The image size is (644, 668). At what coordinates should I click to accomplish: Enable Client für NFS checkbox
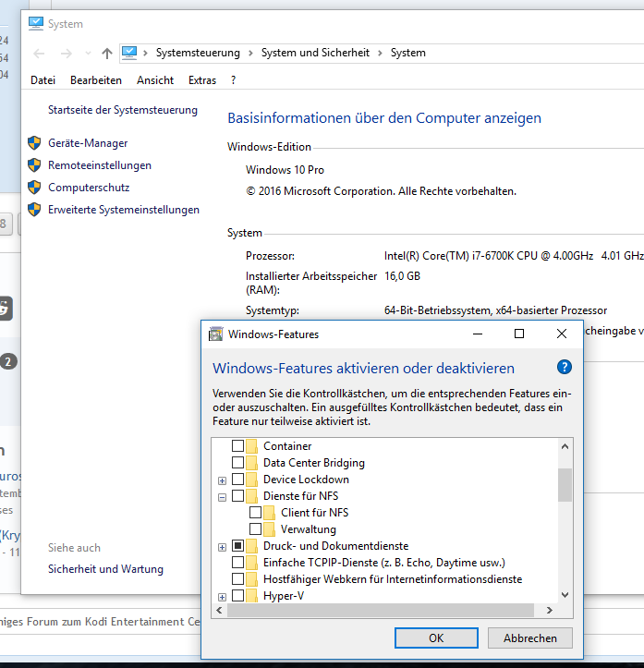pos(255,512)
